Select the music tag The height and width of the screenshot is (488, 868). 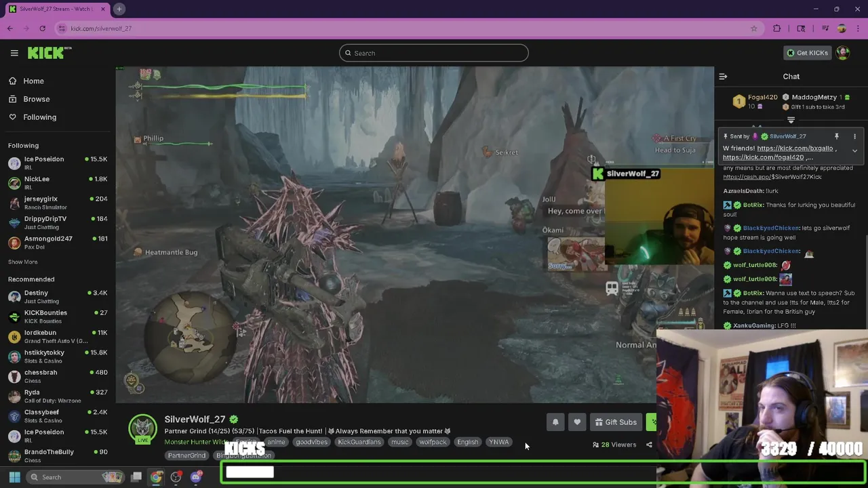point(400,442)
